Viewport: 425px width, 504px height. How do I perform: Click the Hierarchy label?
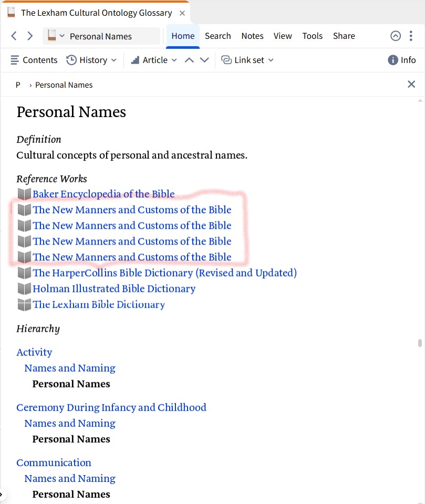(x=38, y=329)
